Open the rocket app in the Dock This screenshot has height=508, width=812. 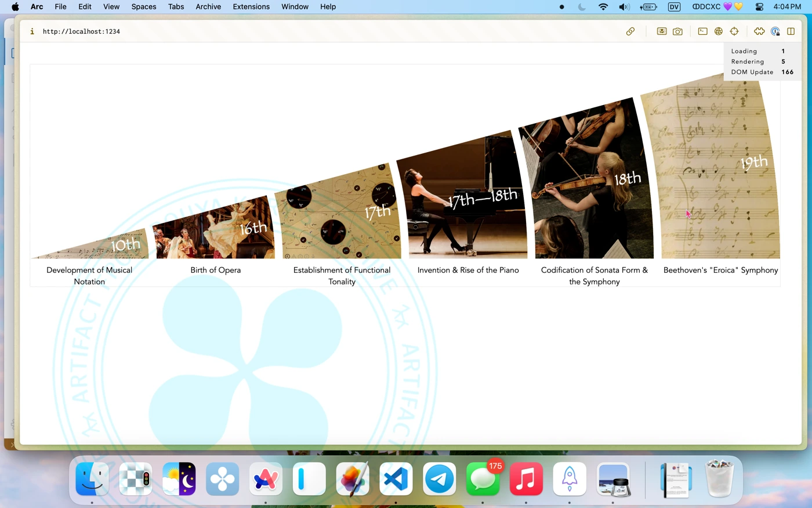tap(570, 479)
